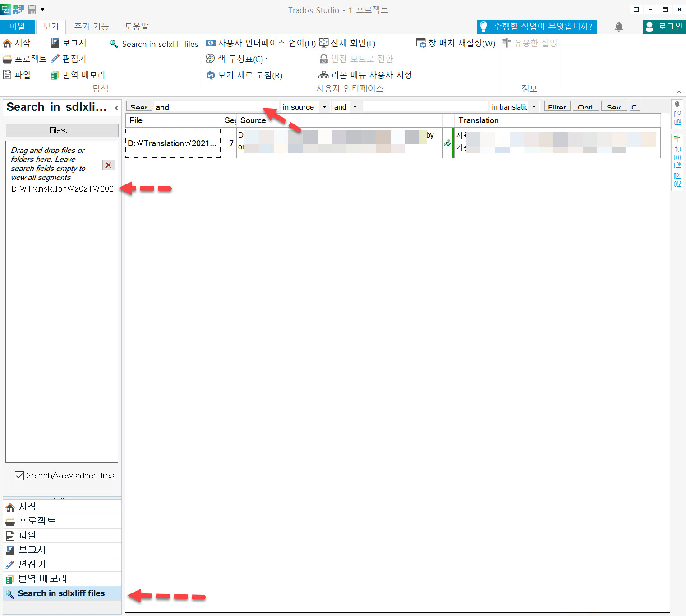Click the source search text field
The image size is (686, 616).
coord(212,107)
